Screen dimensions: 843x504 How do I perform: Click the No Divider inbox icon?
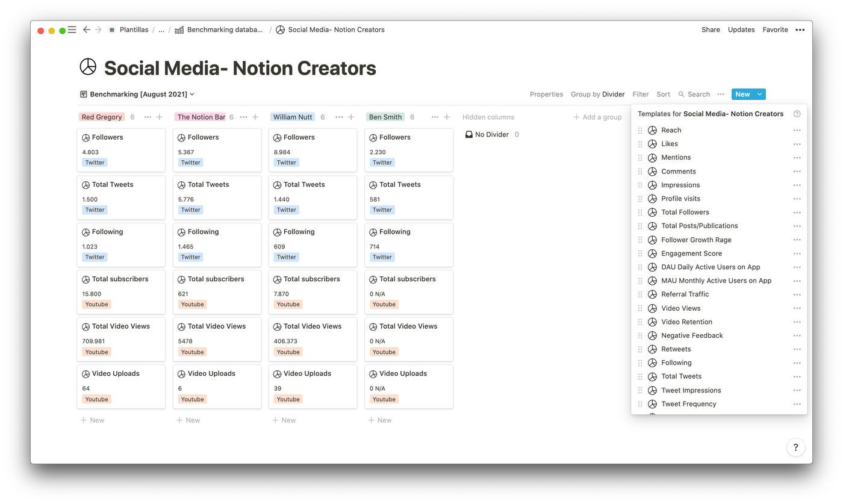pos(469,134)
